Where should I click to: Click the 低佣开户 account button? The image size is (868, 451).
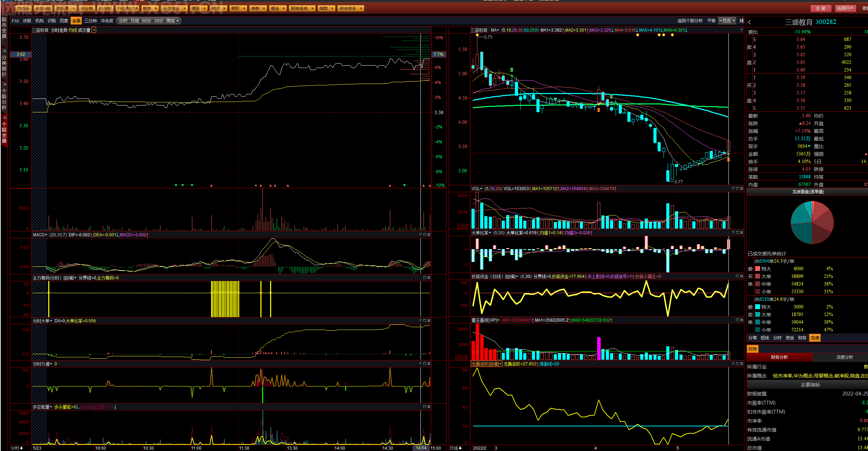845,8
